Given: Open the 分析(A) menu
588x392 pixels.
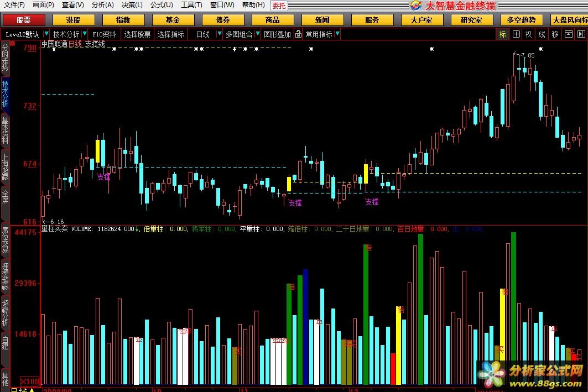Looking at the screenshot, I should pyautogui.click(x=102, y=5).
